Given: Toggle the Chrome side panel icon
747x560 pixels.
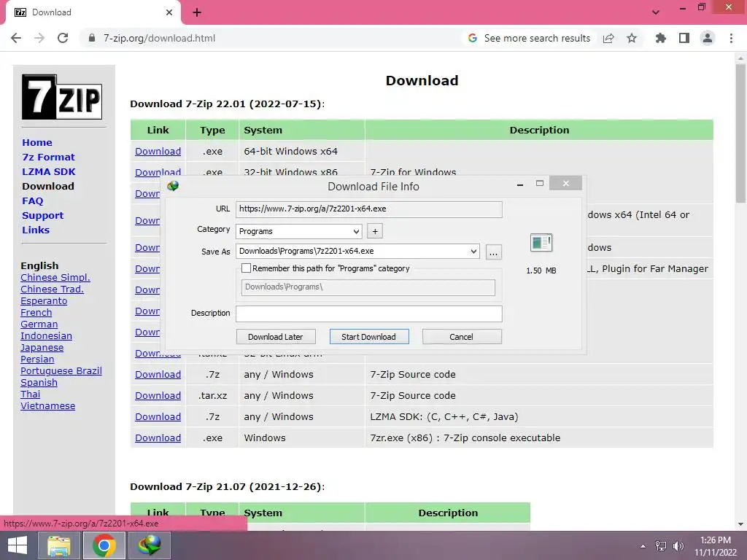Looking at the screenshot, I should [x=684, y=38].
